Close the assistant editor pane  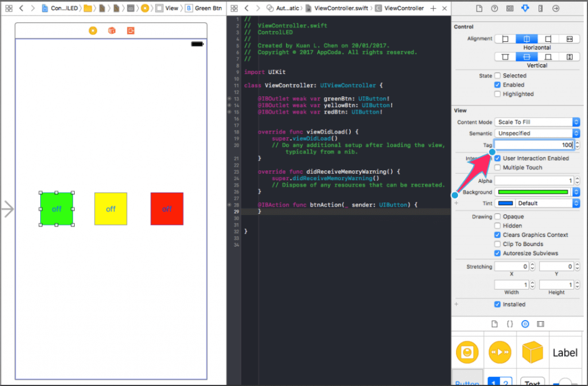(444, 8)
